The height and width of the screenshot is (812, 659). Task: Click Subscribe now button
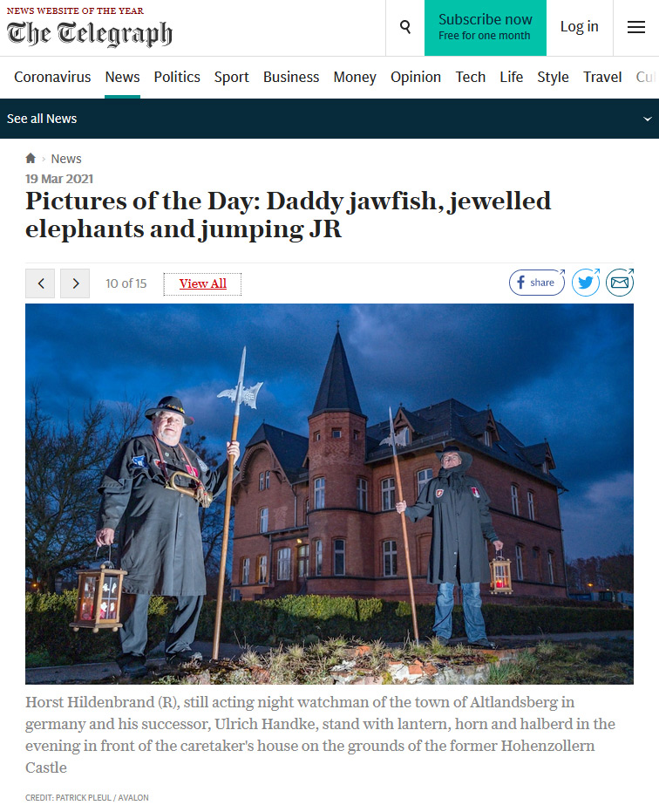[x=485, y=27]
